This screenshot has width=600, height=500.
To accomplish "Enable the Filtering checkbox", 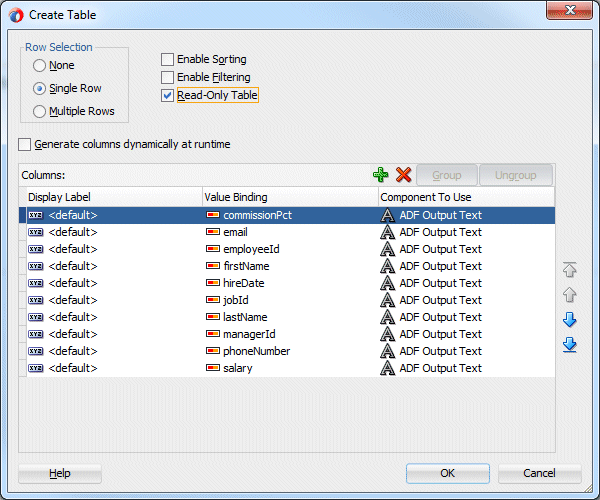I will [167, 77].
